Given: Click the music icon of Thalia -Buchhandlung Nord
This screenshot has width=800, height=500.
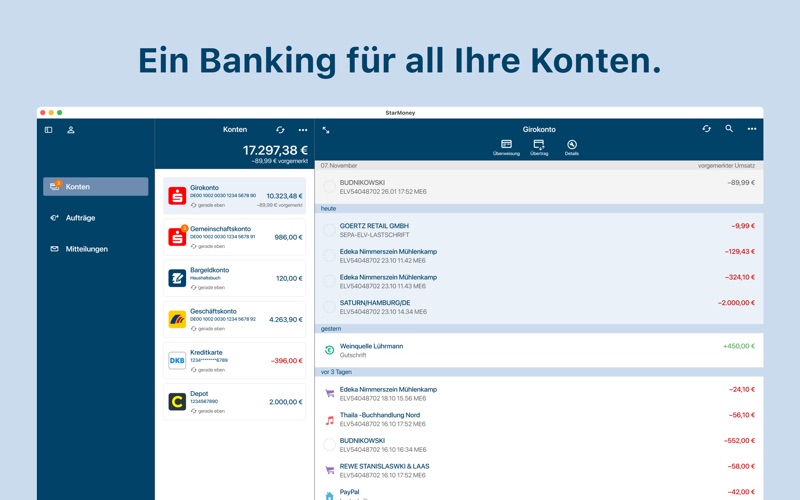Looking at the screenshot, I should (330, 420).
